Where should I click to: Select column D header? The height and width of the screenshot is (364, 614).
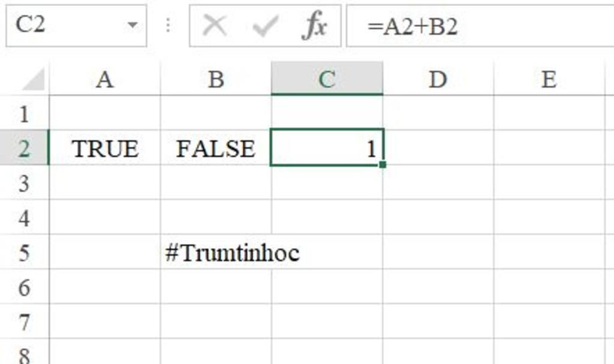438,79
